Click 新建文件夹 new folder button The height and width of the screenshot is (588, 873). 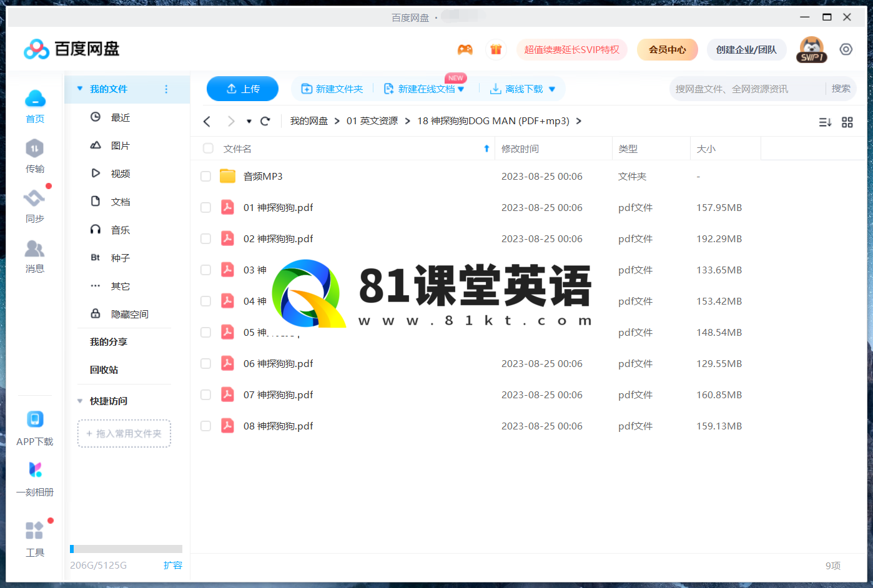tap(332, 89)
